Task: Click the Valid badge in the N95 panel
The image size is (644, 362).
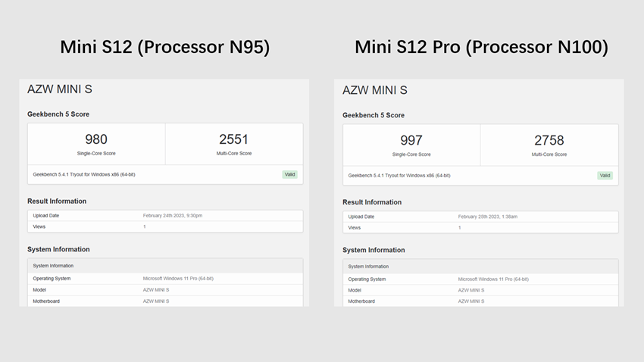Action: (289, 174)
